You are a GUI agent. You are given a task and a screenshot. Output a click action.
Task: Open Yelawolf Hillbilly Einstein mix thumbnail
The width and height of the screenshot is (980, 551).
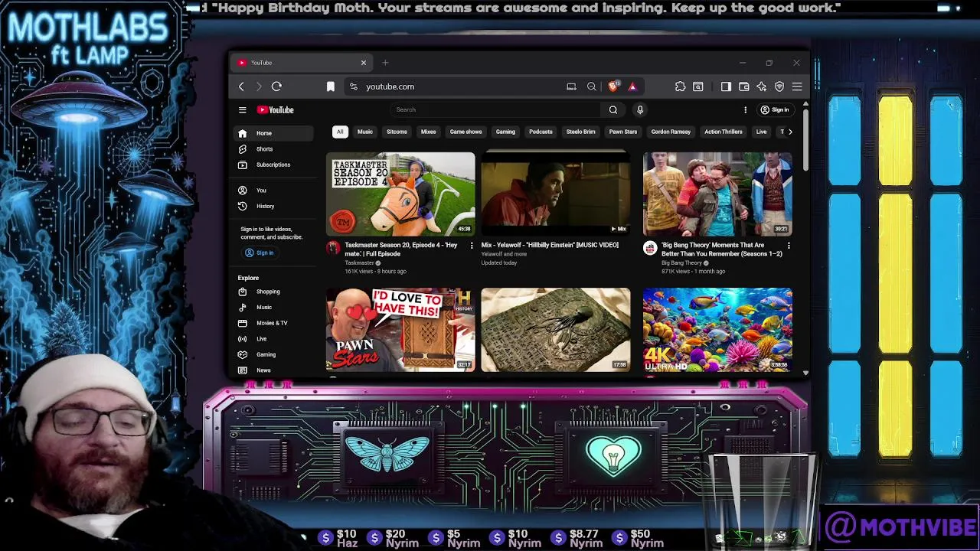pyautogui.click(x=556, y=194)
